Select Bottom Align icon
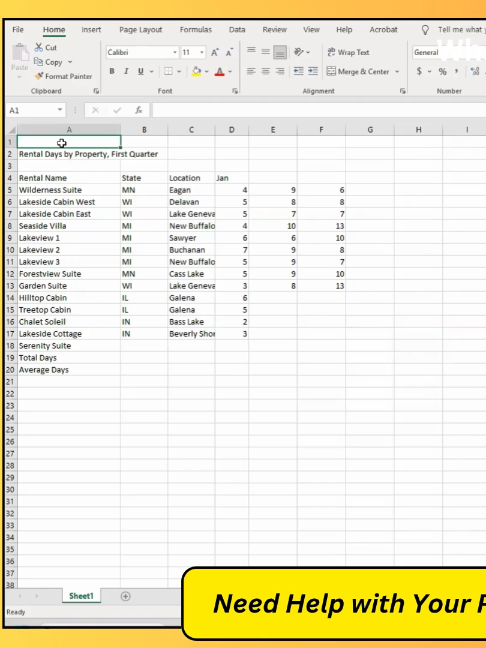The height and width of the screenshot is (648, 486). (x=280, y=52)
